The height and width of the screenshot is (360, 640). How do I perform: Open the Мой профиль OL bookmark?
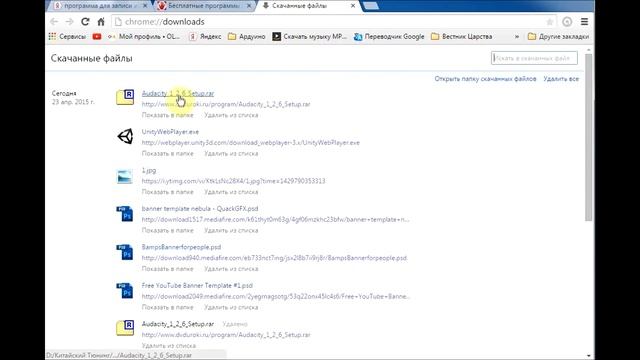(x=144, y=36)
